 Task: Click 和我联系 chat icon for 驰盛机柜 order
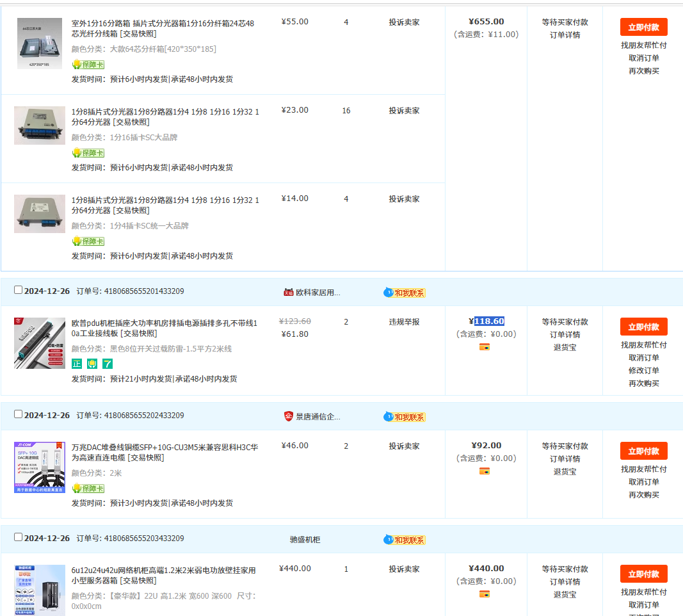[x=405, y=540]
